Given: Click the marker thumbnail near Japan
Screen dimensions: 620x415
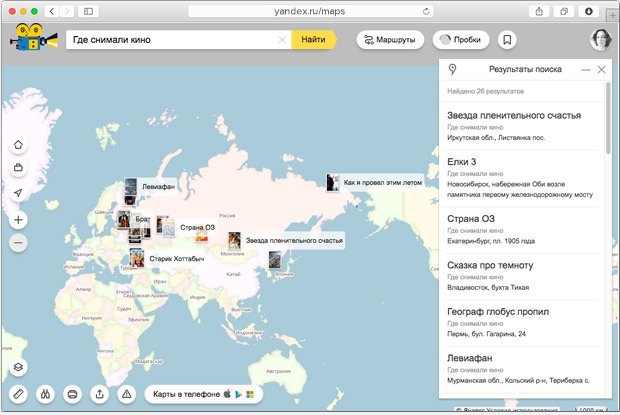Looking at the screenshot, I should click(275, 260).
